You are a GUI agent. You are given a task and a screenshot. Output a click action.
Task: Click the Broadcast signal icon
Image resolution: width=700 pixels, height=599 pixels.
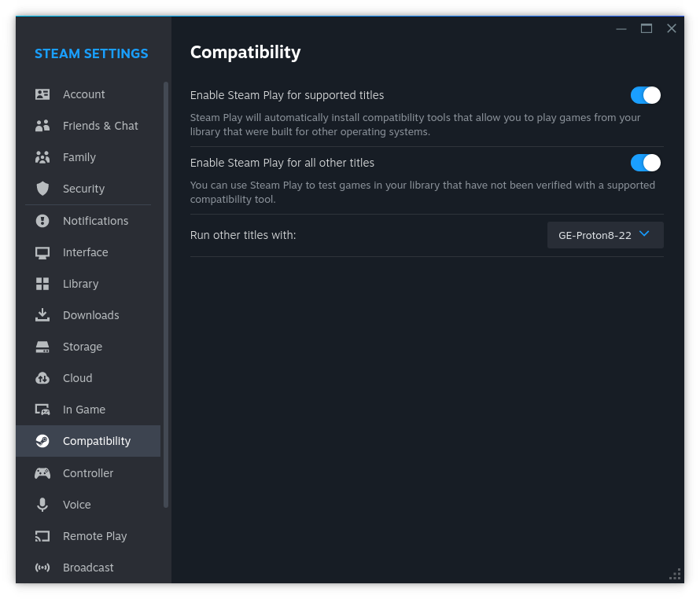42,568
